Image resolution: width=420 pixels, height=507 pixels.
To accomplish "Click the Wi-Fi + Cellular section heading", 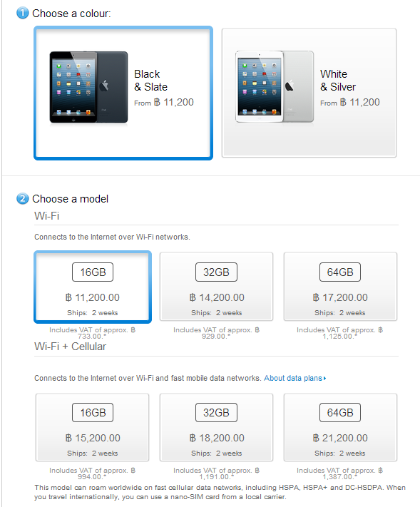I will (x=70, y=347).
